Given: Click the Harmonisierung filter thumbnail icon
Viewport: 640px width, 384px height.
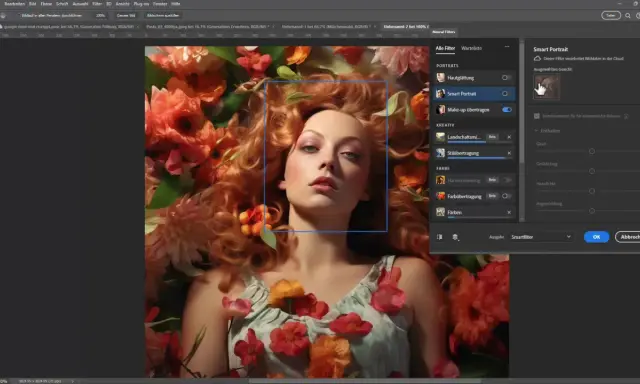Looking at the screenshot, I should (x=440, y=180).
